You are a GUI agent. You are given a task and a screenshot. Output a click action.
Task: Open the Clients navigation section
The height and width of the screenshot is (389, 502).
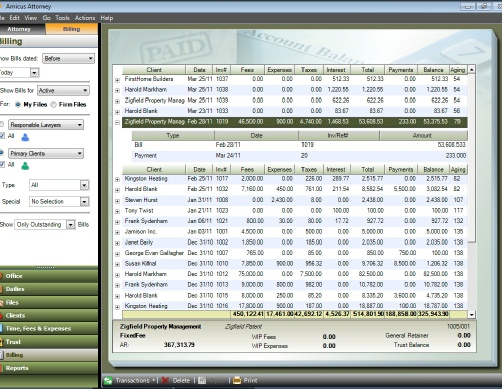click(49, 315)
